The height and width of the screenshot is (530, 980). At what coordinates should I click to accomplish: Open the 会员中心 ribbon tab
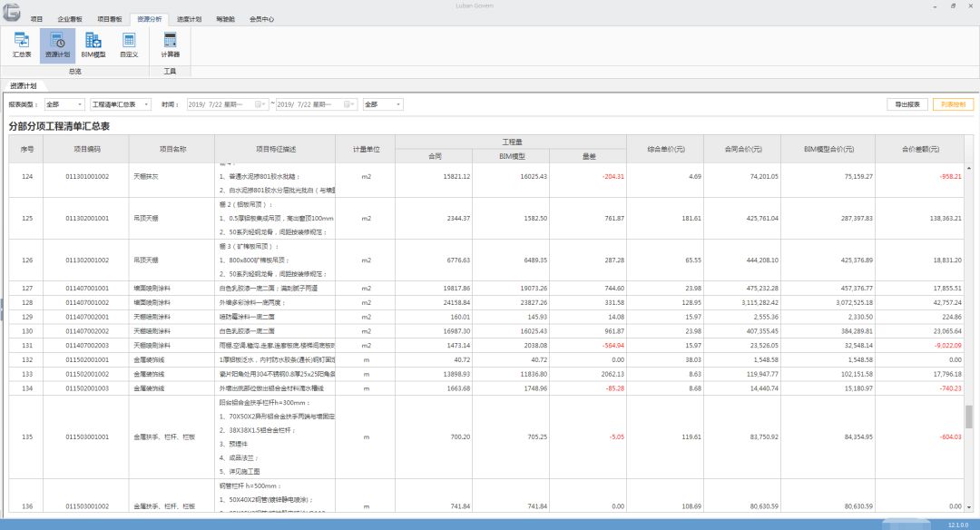click(x=262, y=19)
